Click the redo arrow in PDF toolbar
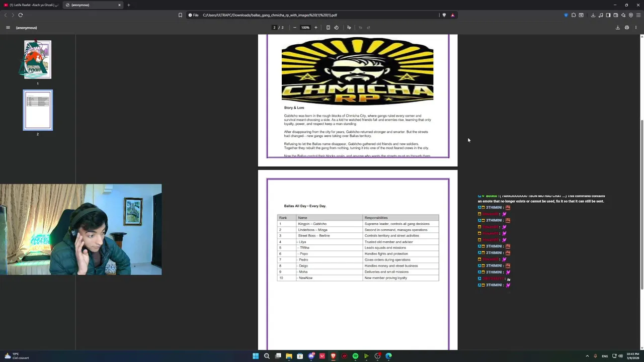Screen dimensions: 644x362 368,28
